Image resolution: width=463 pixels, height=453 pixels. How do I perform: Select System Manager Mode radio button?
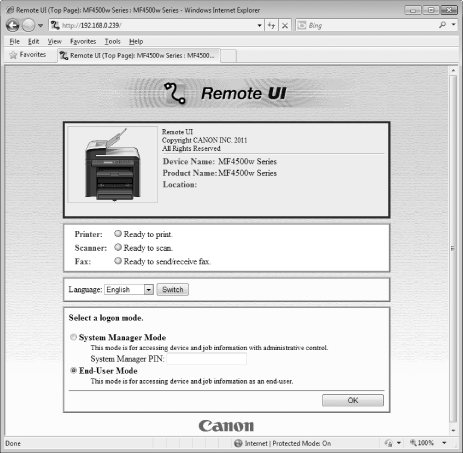(73, 337)
